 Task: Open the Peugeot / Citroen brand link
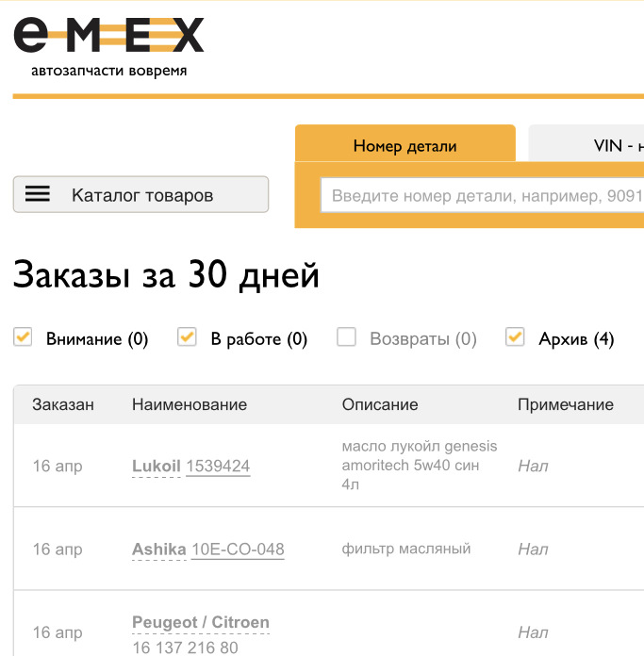click(x=201, y=622)
